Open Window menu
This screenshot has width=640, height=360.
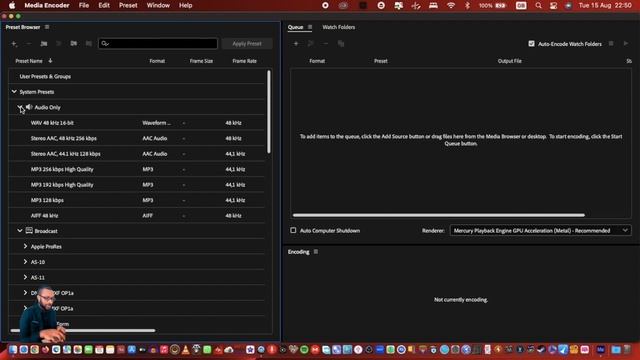coord(158,5)
